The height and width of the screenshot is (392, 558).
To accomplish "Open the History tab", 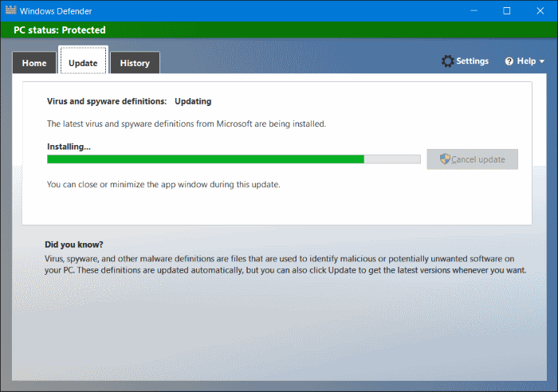I will tap(135, 63).
